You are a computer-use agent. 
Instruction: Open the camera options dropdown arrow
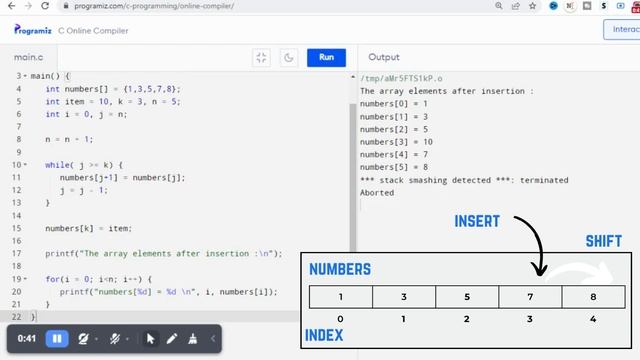pyautogui.click(x=96, y=339)
